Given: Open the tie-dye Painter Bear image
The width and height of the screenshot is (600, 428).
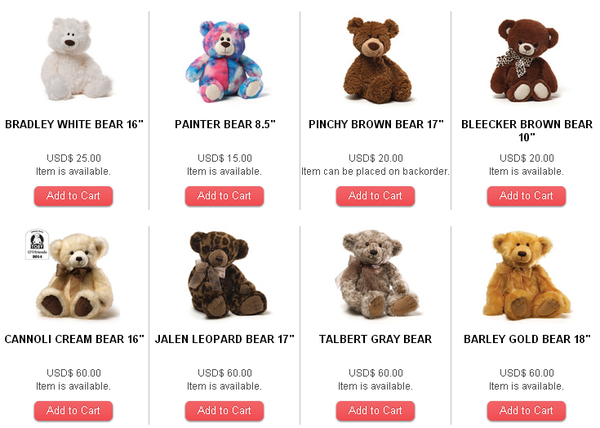Looking at the screenshot, I should point(225,62).
